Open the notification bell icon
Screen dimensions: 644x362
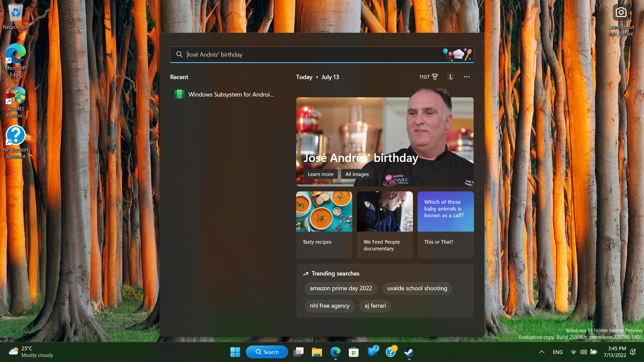[633, 352]
